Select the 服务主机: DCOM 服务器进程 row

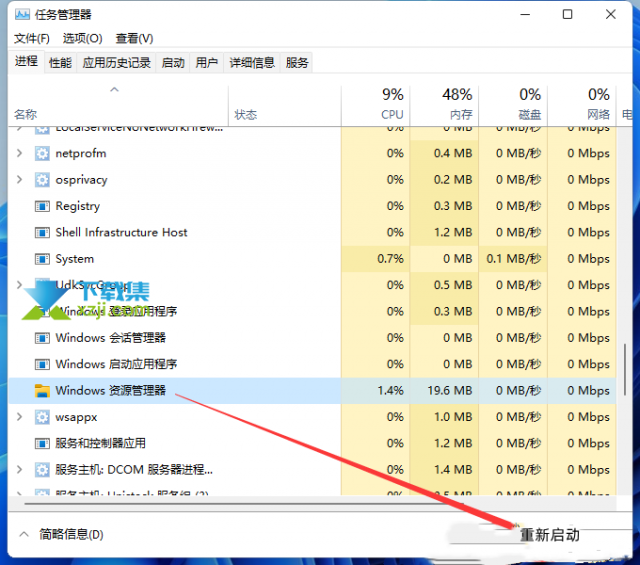click(312, 469)
